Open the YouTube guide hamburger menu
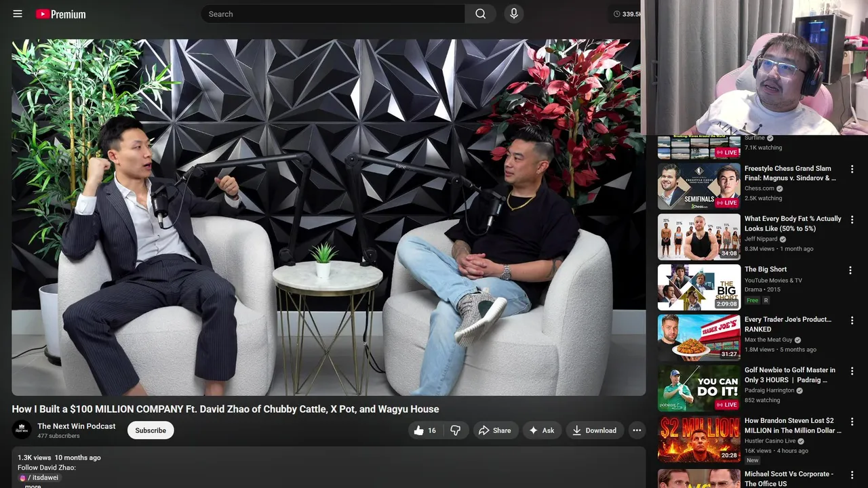The image size is (868, 488). click(18, 14)
